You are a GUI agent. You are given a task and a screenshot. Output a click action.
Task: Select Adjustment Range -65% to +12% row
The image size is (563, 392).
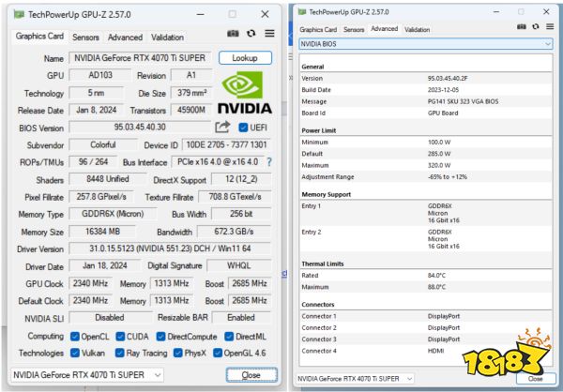tap(426, 176)
